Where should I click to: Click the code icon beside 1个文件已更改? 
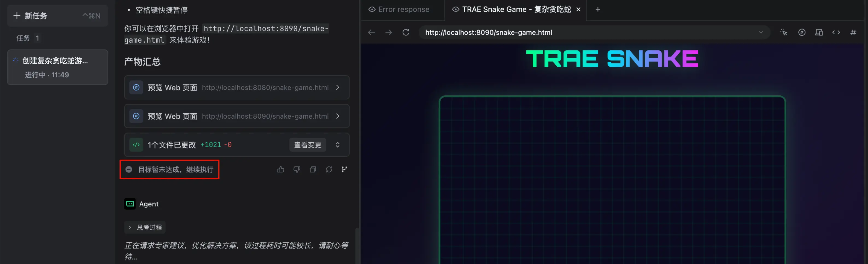(136, 145)
